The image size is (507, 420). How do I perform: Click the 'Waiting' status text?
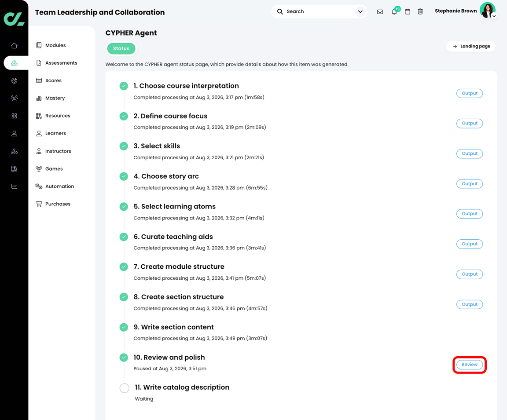click(144, 399)
